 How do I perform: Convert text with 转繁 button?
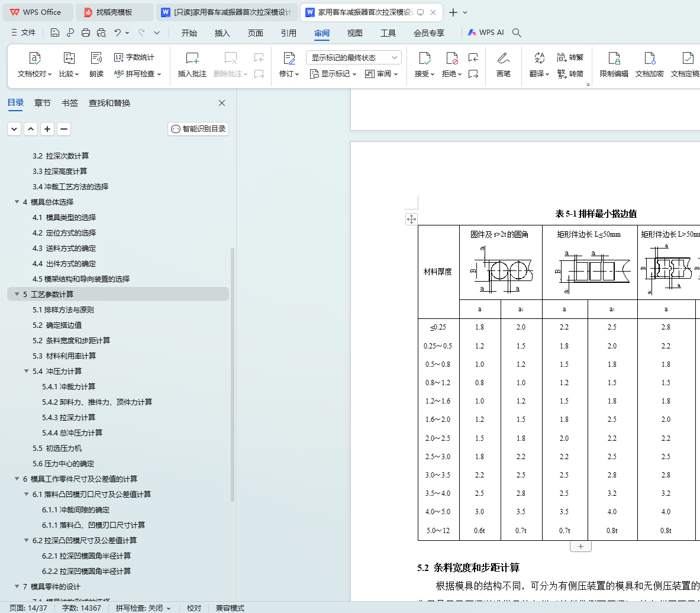[570, 57]
